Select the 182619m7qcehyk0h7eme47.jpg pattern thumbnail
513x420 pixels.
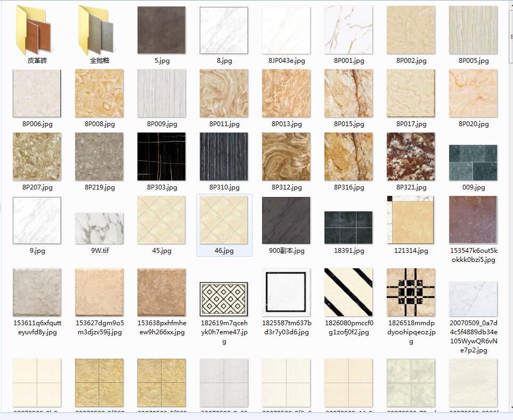point(224,299)
